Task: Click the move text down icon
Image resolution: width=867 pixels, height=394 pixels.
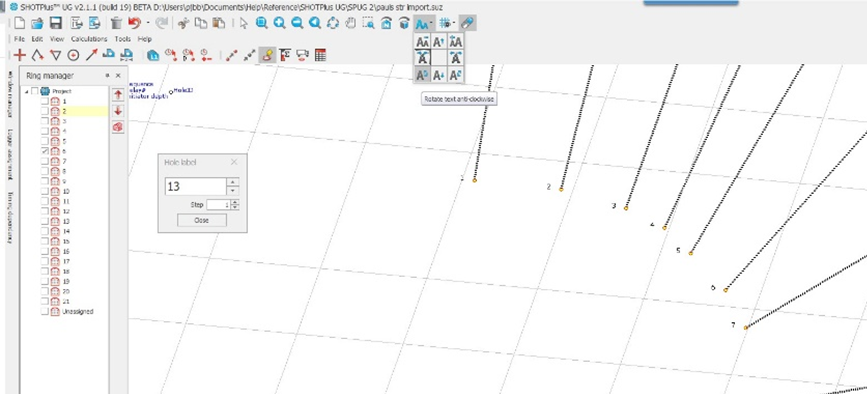Action: pyautogui.click(x=439, y=75)
